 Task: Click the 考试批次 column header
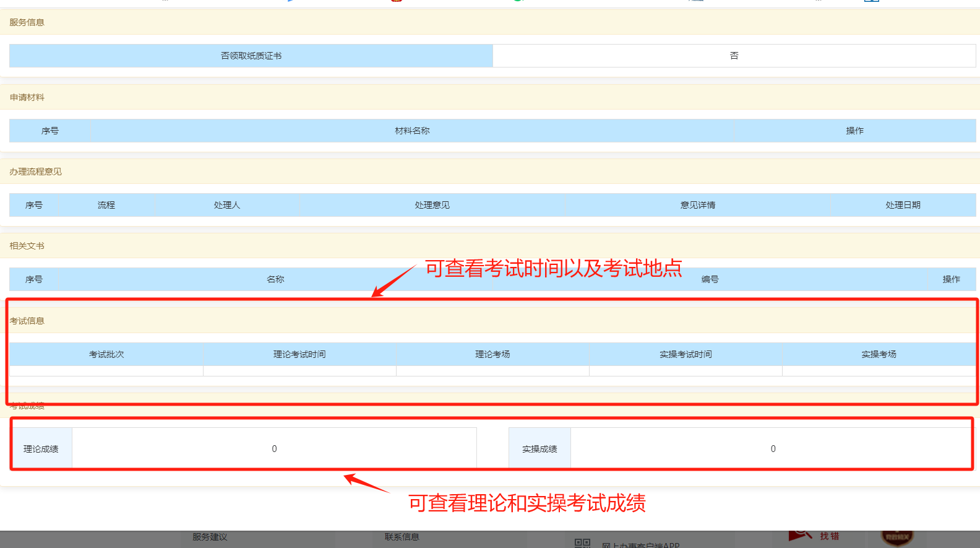pos(106,354)
